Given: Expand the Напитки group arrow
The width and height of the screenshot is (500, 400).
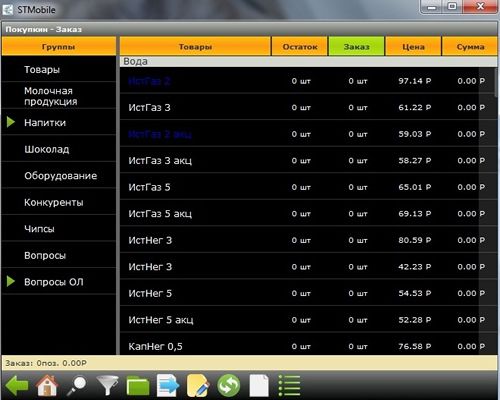Looking at the screenshot, I should pyautogui.click(x=11, y=122).
